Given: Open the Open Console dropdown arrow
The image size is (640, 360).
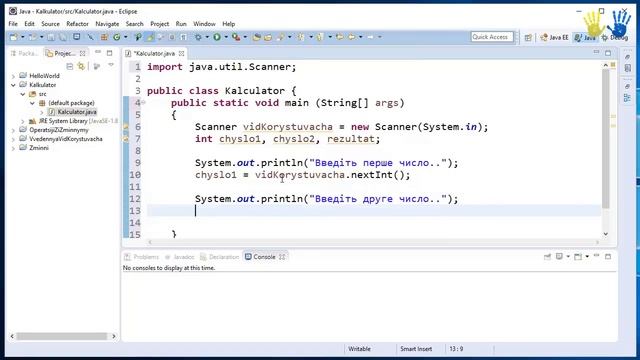Looking at the screenshot, I should 587,256.
